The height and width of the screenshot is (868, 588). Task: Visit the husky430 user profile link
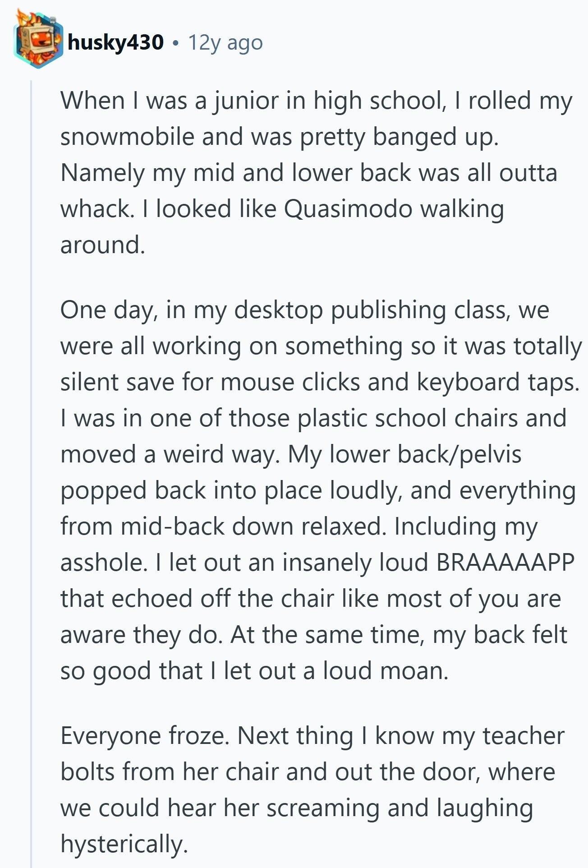(x=115, y=42)
